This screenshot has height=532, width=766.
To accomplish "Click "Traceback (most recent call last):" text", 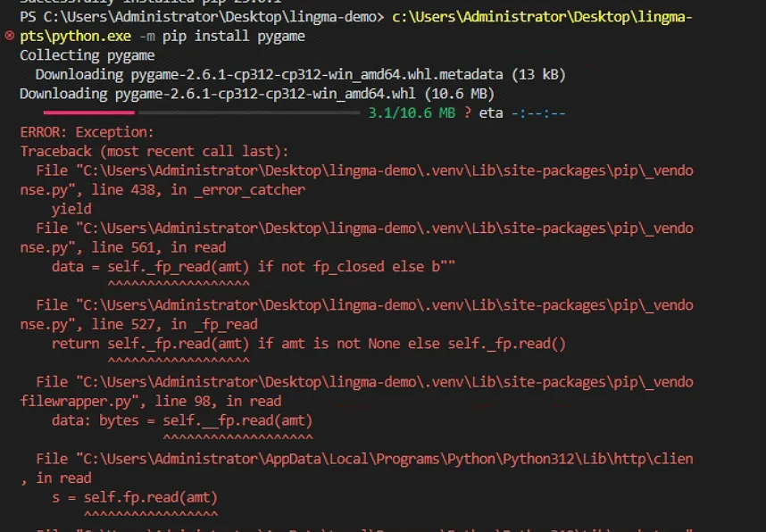I will [154, 152].
